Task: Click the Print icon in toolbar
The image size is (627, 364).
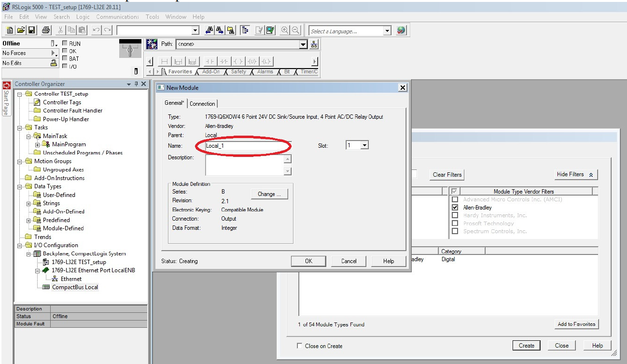Action: [x=46, y=30]
